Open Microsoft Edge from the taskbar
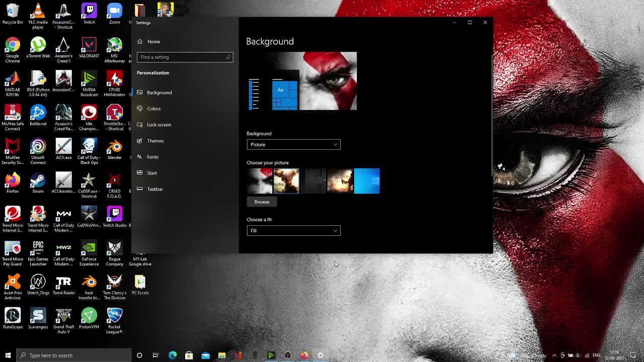Screen dimensions: 644x362 [x=173, y=355]
